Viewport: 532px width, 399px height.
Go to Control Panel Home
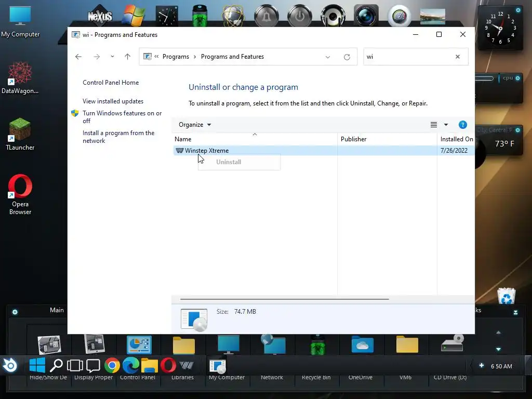coord(111,83)
